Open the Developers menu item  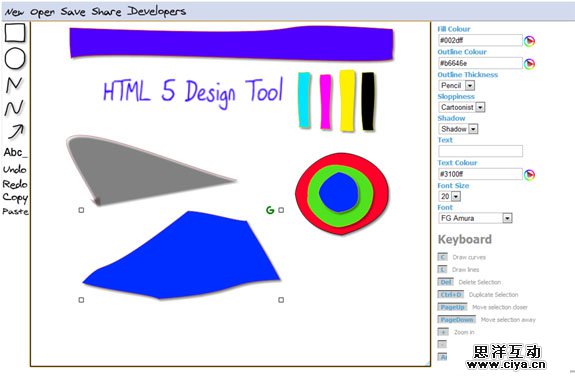[x=157, y=12]
